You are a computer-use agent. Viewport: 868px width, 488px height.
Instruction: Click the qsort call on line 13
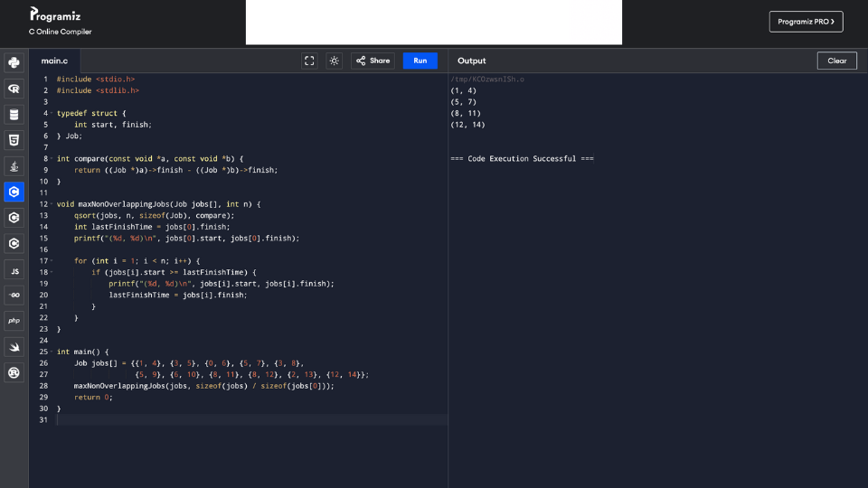(x=155, y=215)
